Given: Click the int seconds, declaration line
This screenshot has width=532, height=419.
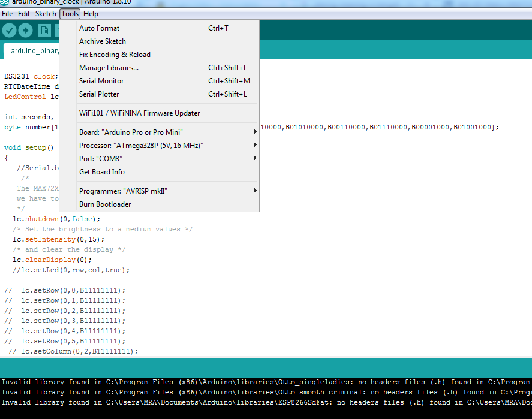Looking at the screenshot, I should click(29, 117).
